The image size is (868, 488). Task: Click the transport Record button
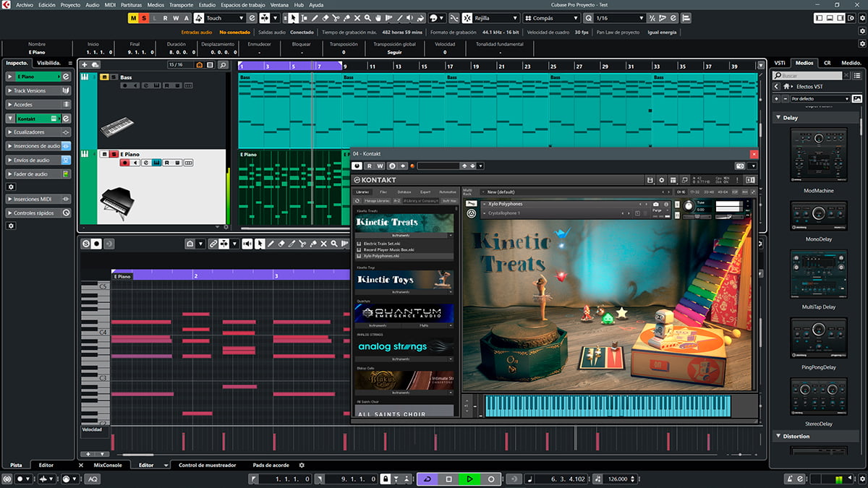point(491,479)
